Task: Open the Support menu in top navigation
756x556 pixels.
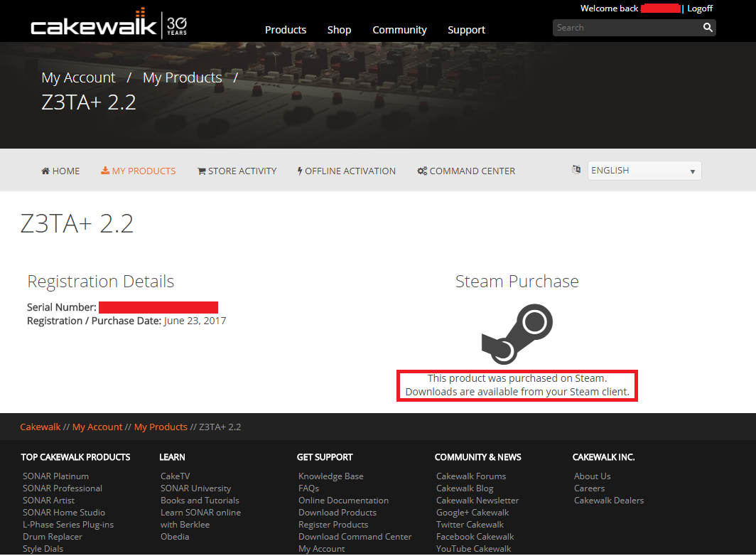Action: 466,30
